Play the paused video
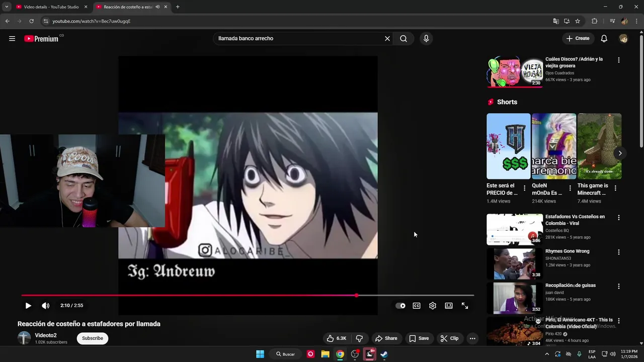This screenshot has width=644, height=362. pos(28,306)
